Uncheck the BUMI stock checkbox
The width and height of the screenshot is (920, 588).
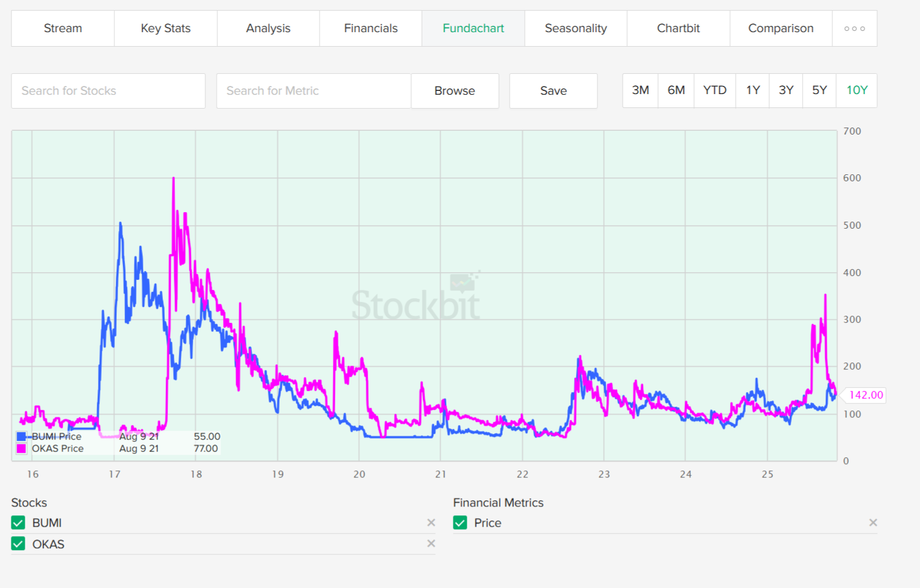click(x=18, y=523)
